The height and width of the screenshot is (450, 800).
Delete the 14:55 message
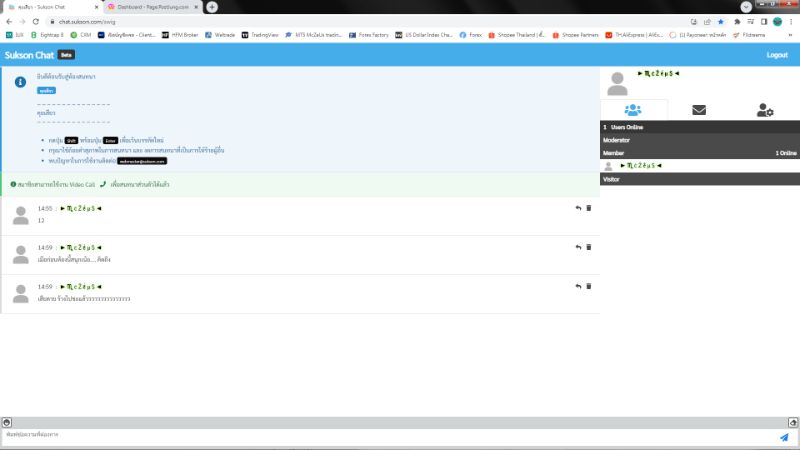pyautogui.click(x=589, y=208)
